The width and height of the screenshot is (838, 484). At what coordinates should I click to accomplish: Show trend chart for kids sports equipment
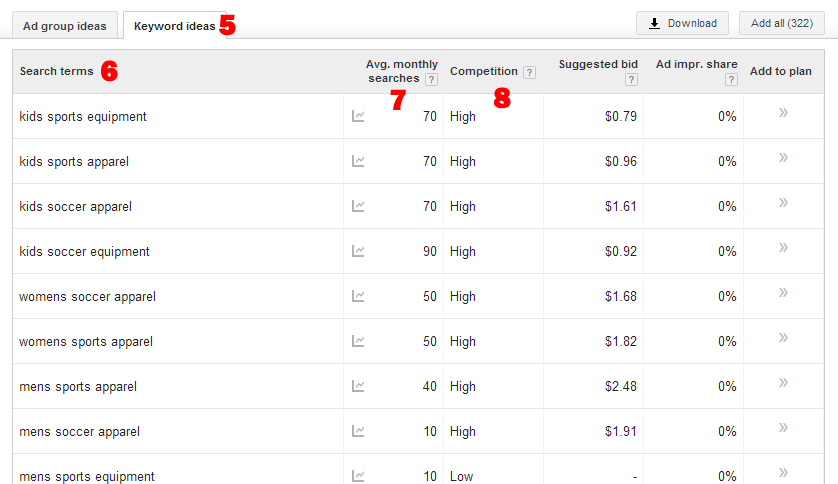pyautogui.click(x=358, y=116)
